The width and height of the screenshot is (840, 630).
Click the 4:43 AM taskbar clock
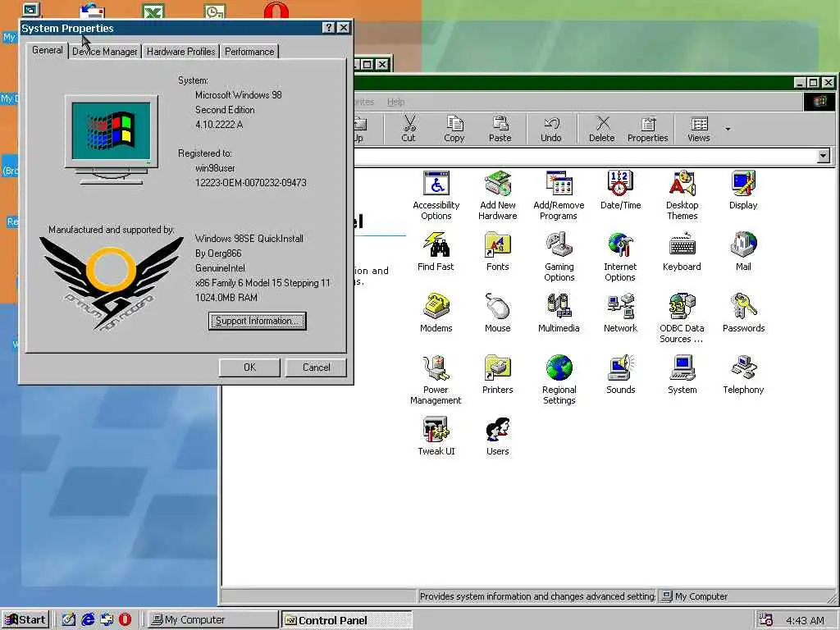[805, 620]
